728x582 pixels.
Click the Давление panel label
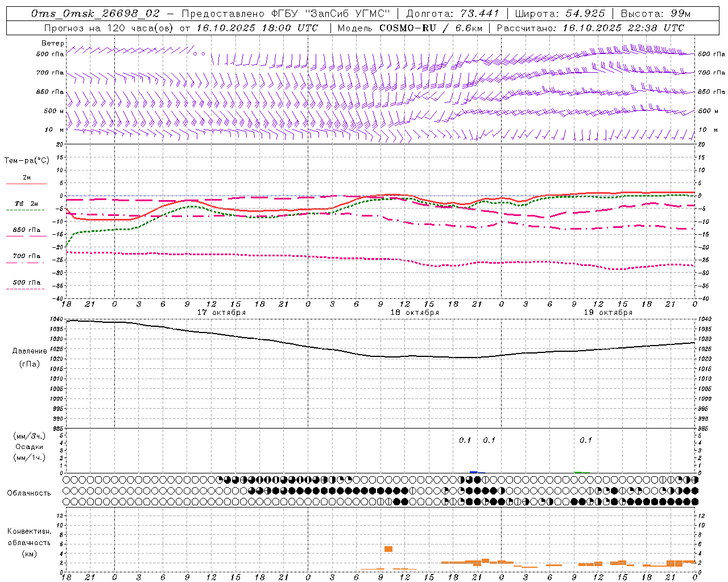click(x=30, y=351)
